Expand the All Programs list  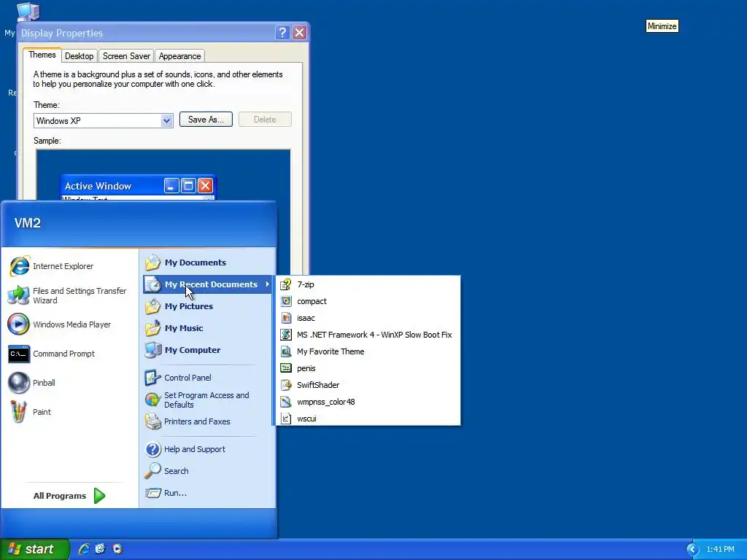click(69, 496)
